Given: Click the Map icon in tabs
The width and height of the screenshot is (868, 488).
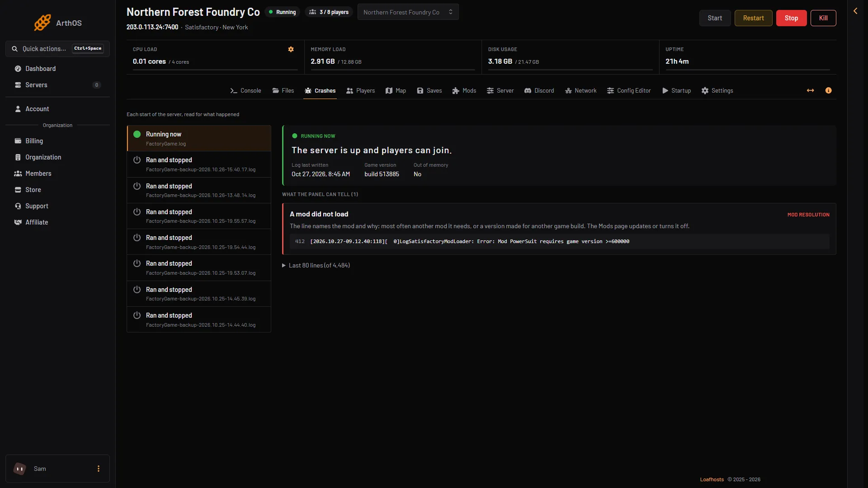Looking at the screenshot, I should (x=389, y=91).
